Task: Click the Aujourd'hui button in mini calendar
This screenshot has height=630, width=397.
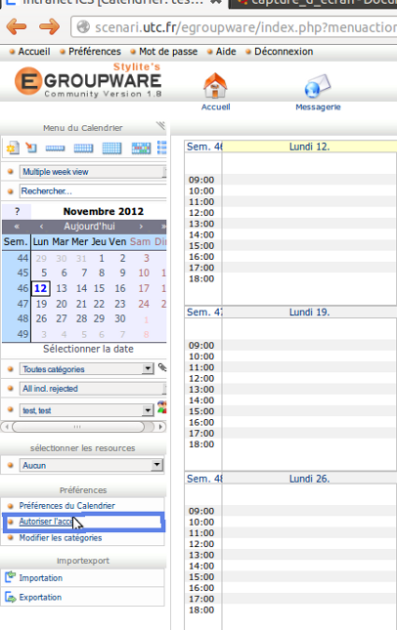Action: click(x=89, y=226)
